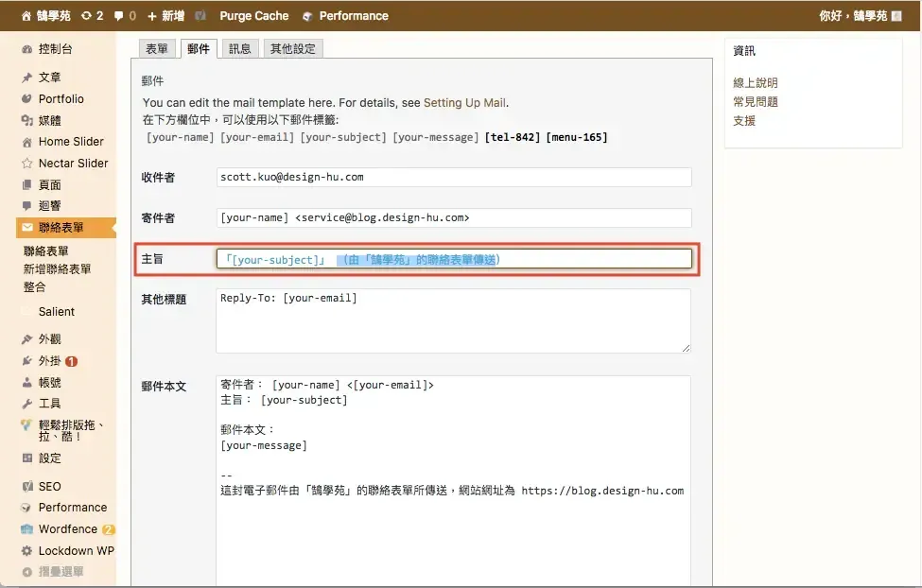Open Performance menu in admin bar

click(x=346, y=16)
